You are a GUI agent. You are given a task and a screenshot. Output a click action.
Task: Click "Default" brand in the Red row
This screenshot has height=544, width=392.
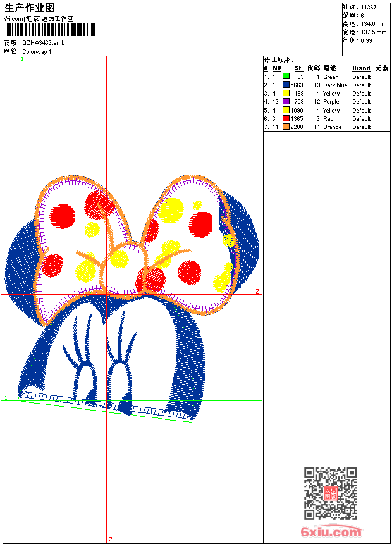tap(362, 119)
